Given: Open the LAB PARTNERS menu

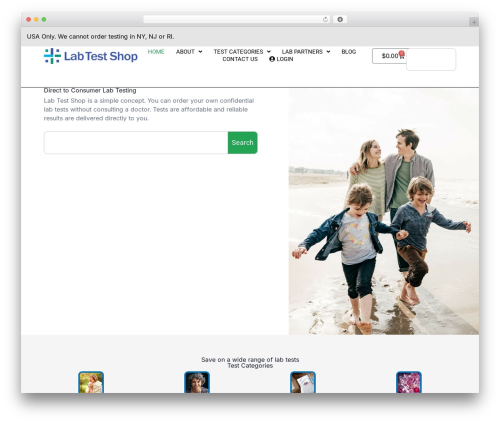Looking at the screenshot, I should (x=302, y=52).
